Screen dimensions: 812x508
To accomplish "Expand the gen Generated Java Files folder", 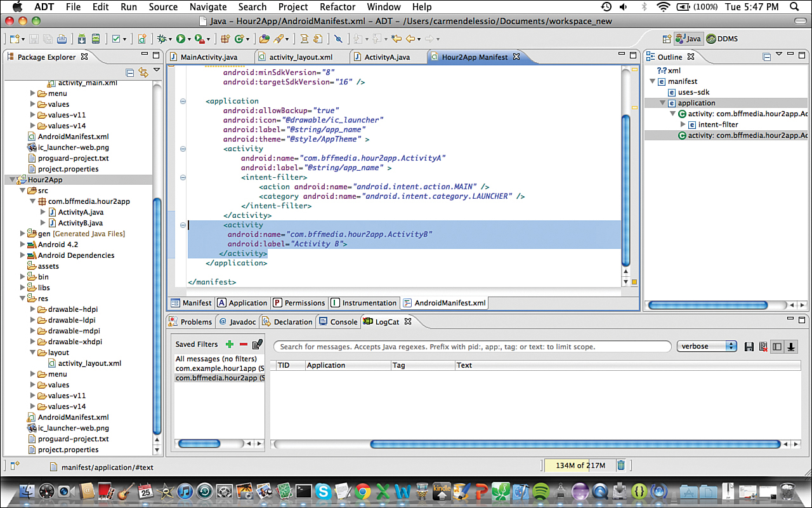I will point(23,234).
